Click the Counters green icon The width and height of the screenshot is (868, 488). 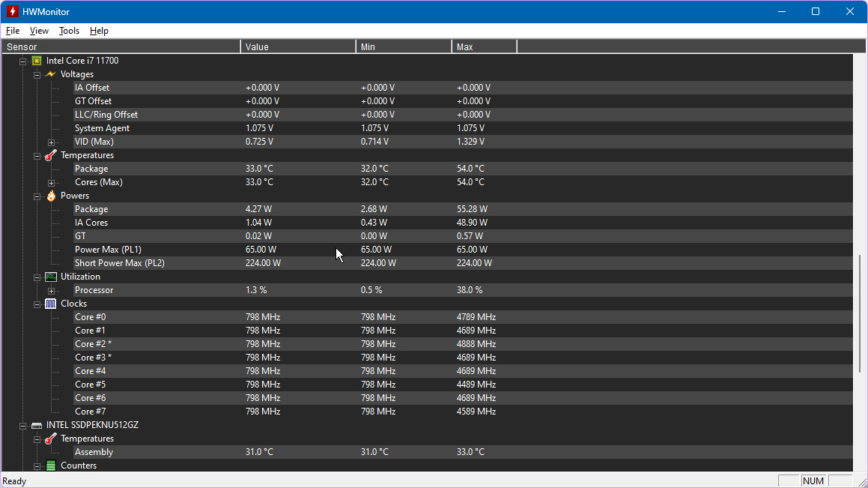(51, 466)
